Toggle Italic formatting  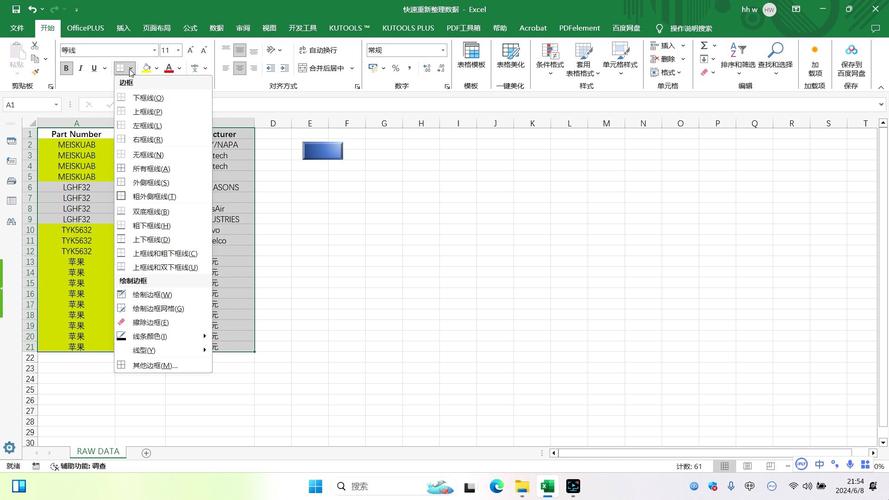click(x=81, y=68)
